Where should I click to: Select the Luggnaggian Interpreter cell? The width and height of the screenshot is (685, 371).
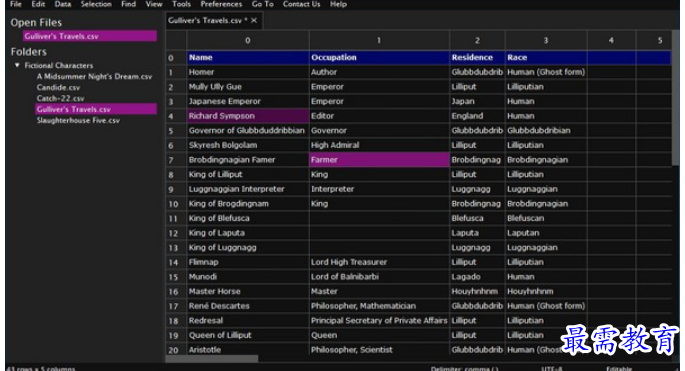[248, 189]
